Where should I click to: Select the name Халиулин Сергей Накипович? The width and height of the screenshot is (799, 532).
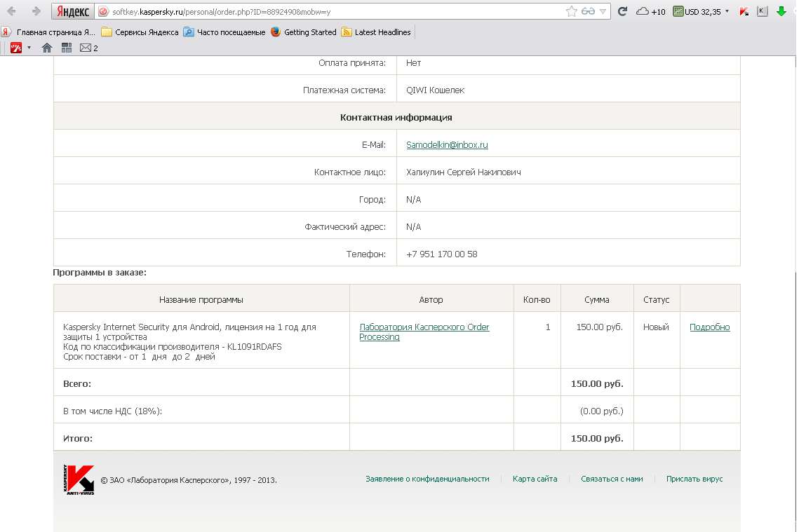tap(463, 172)
